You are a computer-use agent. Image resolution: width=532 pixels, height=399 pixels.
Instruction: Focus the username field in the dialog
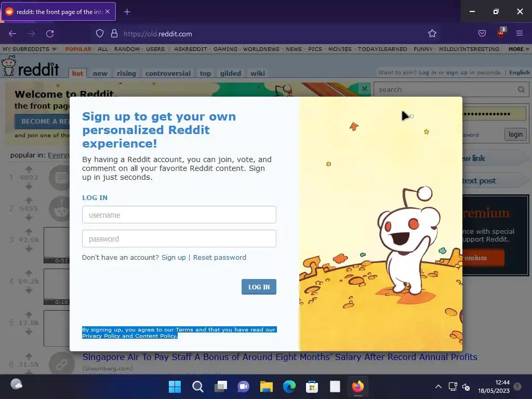coord(179,215)
